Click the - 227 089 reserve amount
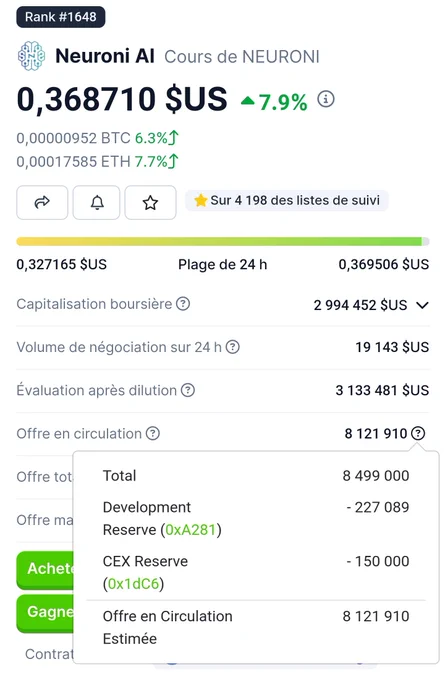The width and height of the screenshot is (445, 680). (x=378, y=507)
